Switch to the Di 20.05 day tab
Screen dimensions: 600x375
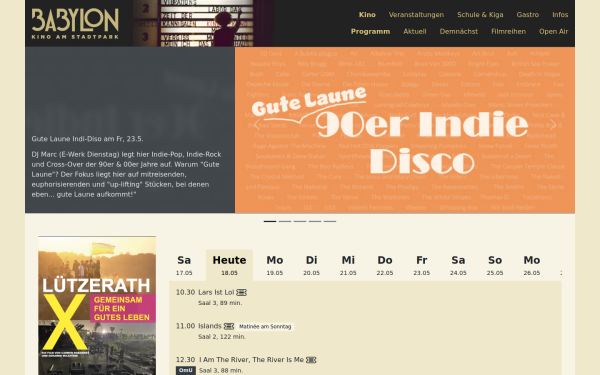click(x=311, y=265)
